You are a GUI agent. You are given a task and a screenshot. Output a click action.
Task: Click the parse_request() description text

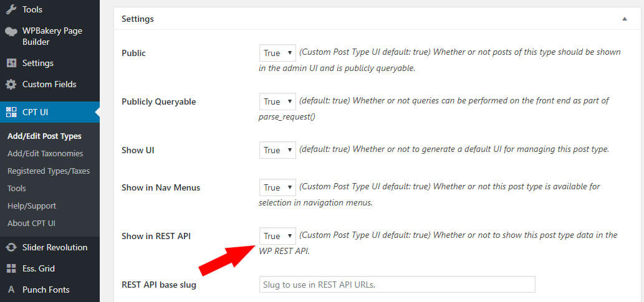click(x=287, y=117)
